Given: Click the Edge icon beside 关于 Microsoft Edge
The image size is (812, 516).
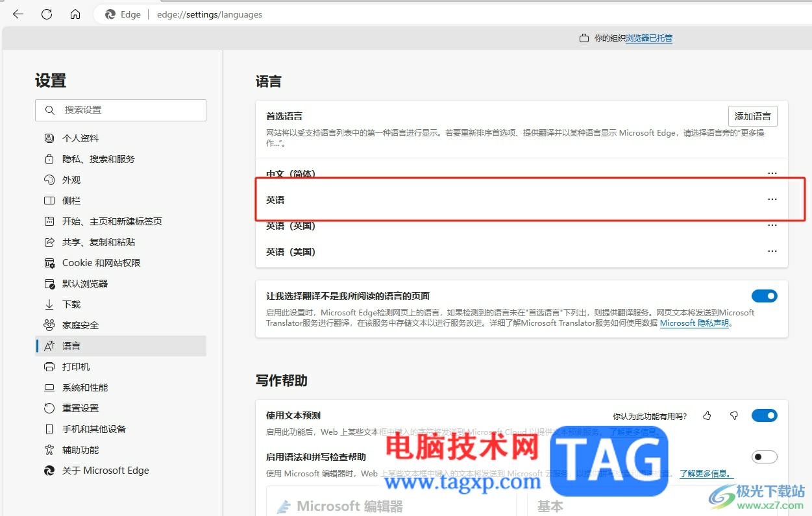Looking at the screenshot, I should pyautogui.click(x=49, y=471).
